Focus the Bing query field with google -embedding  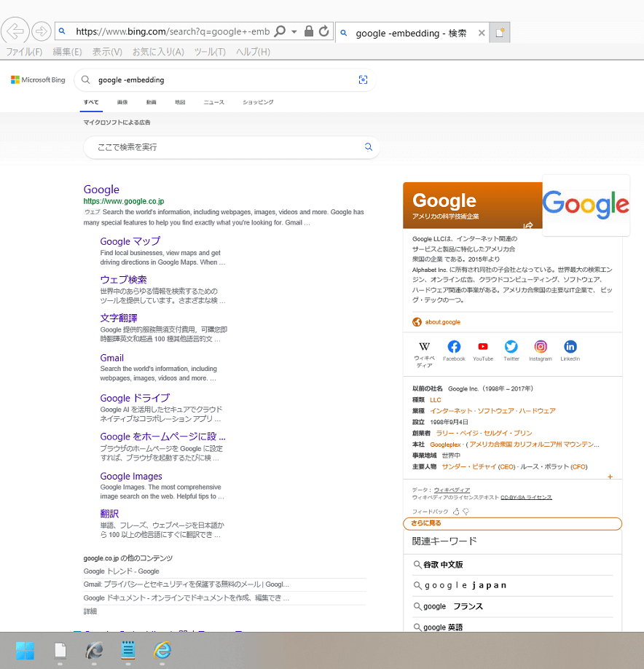coord(226,79)
